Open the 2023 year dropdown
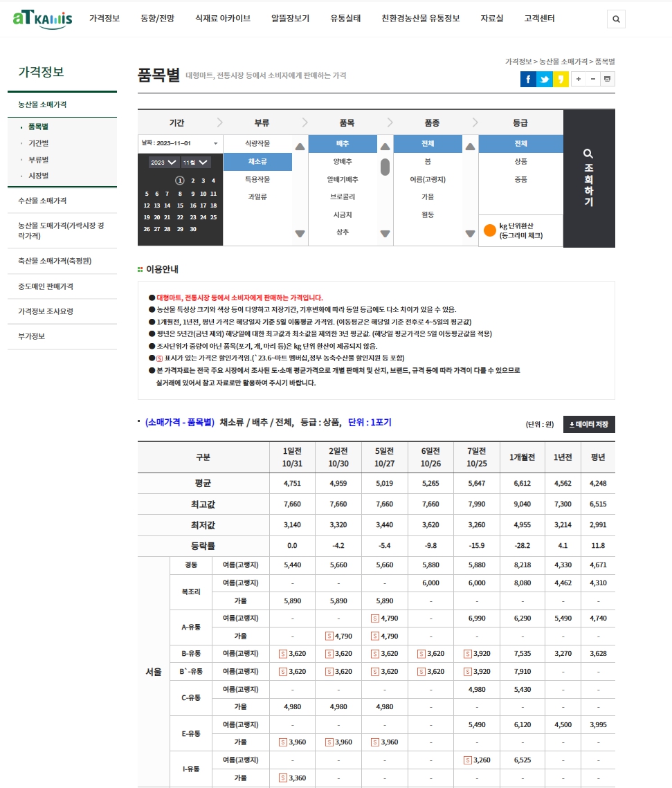The width and height of the screenshot is (672, 788). 163,163
